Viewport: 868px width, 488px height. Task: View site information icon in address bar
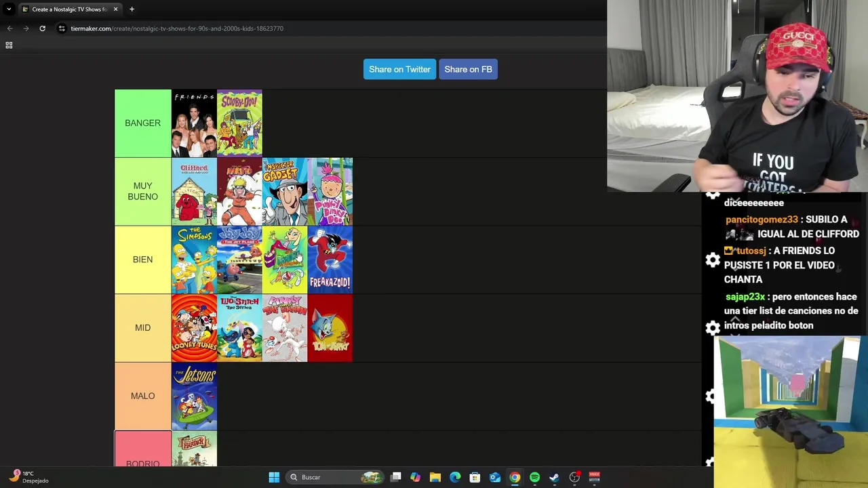(x=62, y=28)
